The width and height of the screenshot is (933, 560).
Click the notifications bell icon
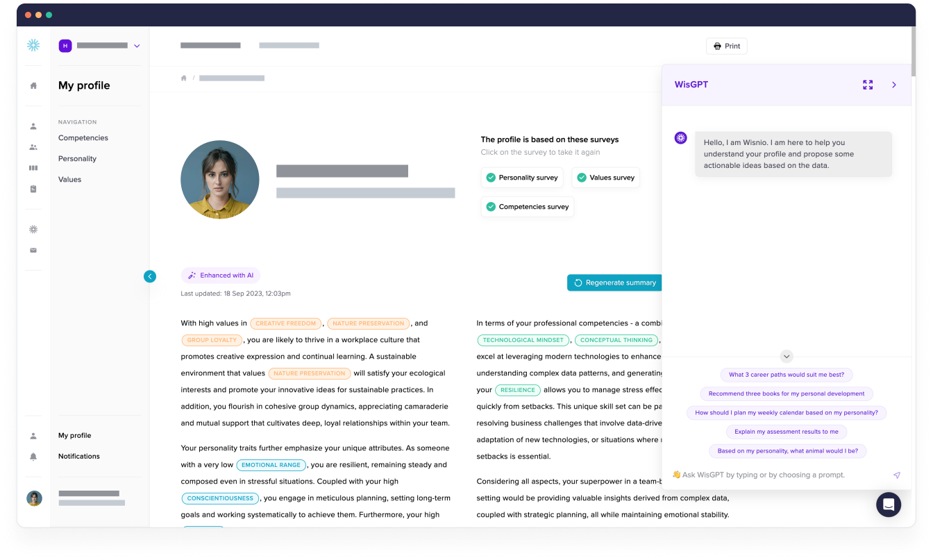(x=33, y=457)
